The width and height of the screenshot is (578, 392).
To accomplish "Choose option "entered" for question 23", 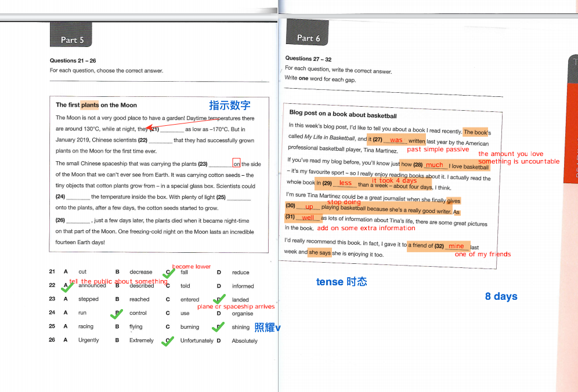I will (x=190, y=300).
